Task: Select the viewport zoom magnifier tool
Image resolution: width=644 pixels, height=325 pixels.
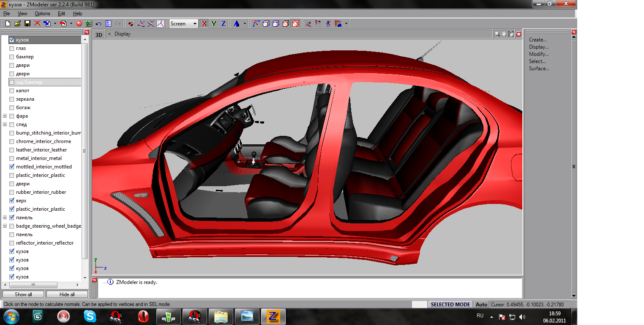Action: click(x=497, y=34)
